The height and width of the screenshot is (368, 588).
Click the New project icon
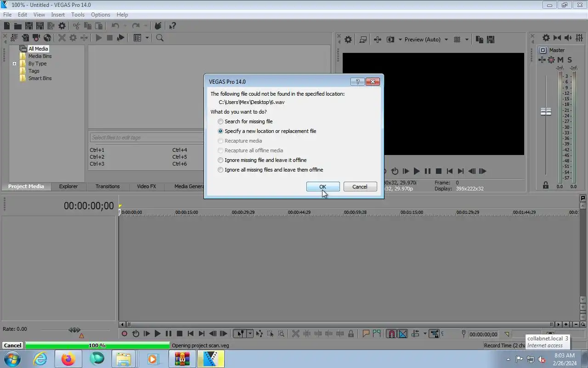coord(7,26)
